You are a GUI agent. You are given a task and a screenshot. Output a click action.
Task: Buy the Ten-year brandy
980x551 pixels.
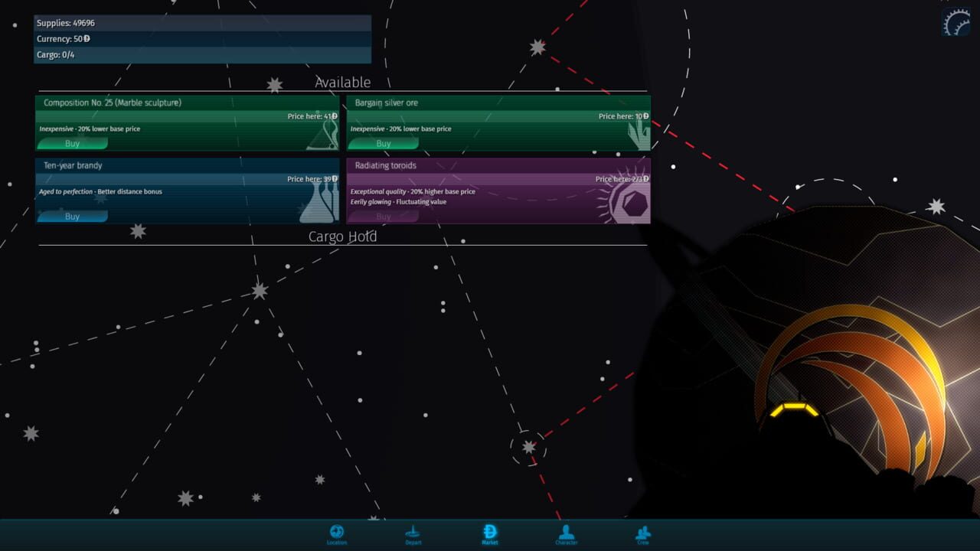(x=72, y=217)
